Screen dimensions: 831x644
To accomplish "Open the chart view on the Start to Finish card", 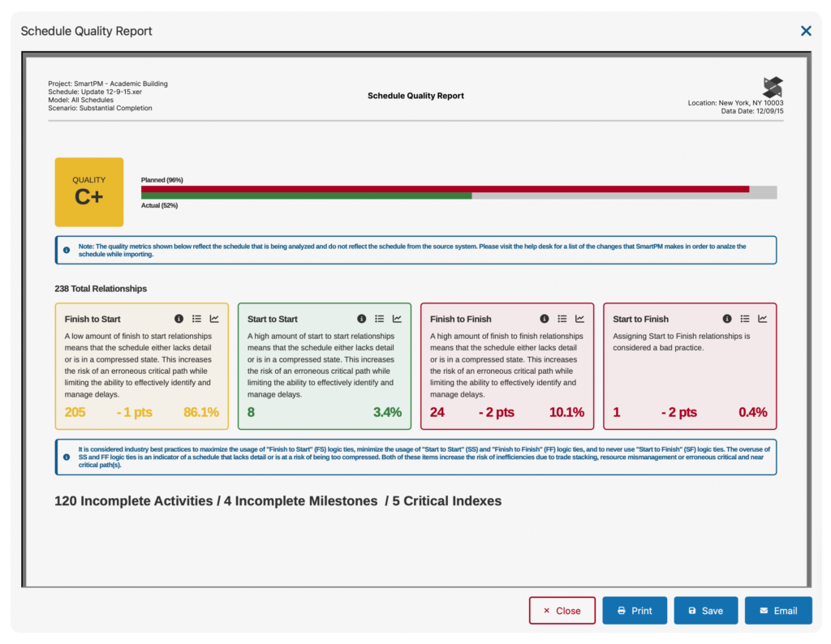I will pyautogui.click(x=764, y=319).
